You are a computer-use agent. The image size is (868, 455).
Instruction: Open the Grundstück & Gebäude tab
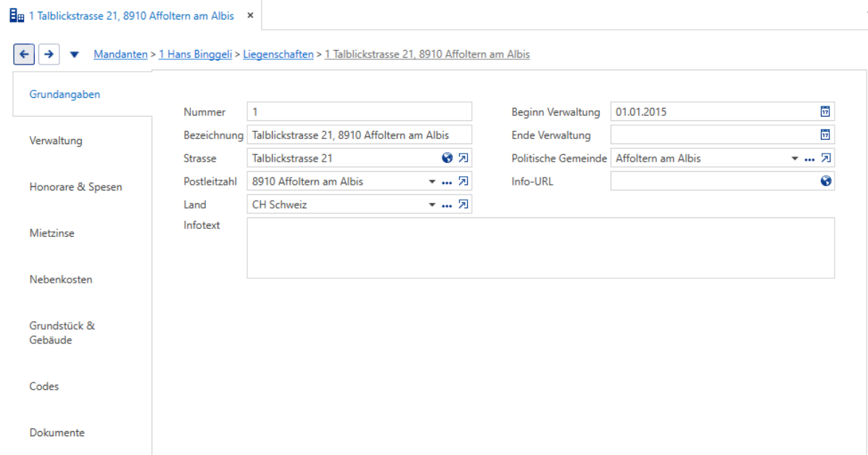(x=62, y=333)
